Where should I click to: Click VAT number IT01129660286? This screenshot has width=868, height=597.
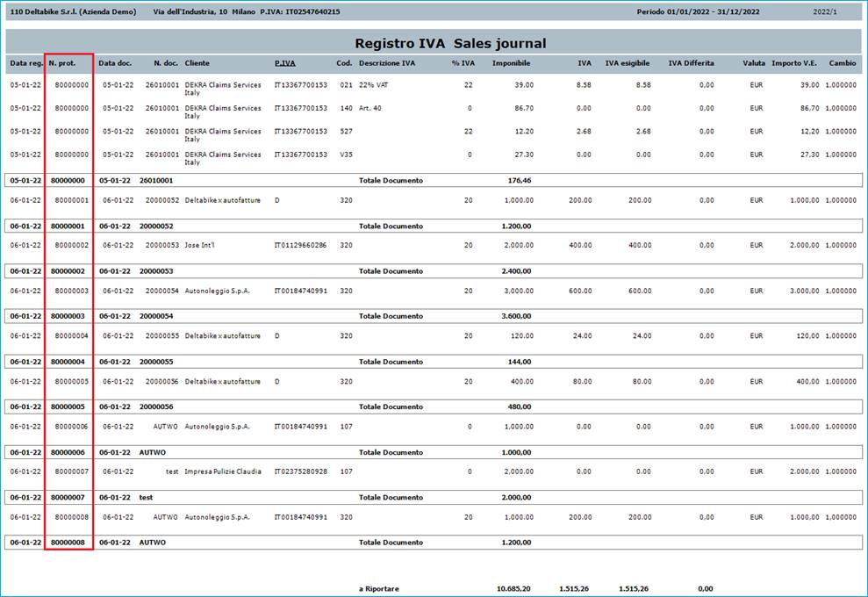[x=300, y=246]
